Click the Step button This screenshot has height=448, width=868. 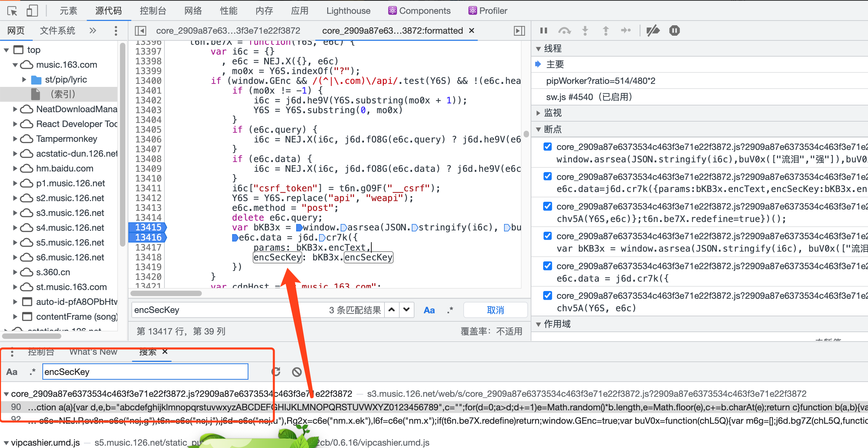tap(626, 31)
